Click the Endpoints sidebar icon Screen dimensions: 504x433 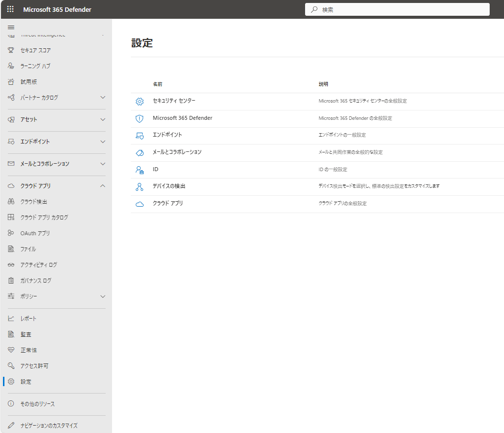coord(11,142)
